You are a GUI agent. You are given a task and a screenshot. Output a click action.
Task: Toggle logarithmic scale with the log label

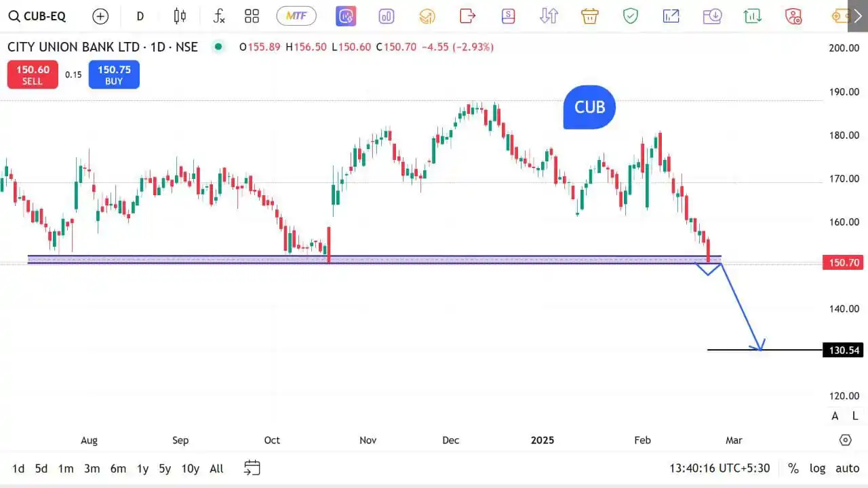pyautogui.click(x=817, y=468)
